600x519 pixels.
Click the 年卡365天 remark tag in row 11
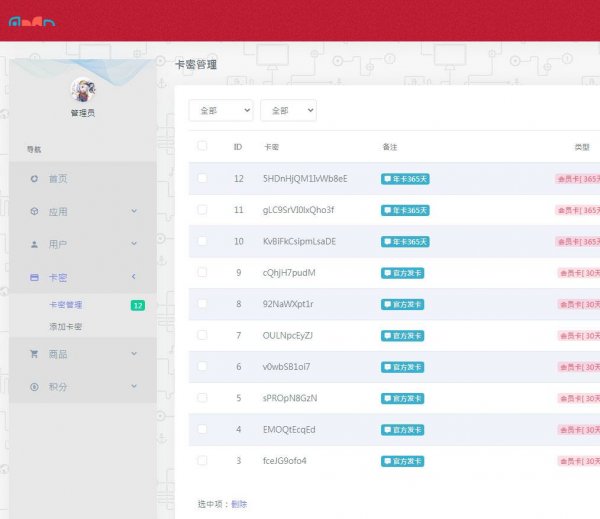click(405, 211)
